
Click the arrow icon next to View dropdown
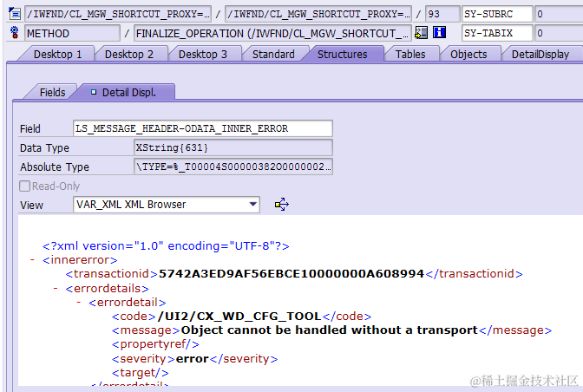281,205
